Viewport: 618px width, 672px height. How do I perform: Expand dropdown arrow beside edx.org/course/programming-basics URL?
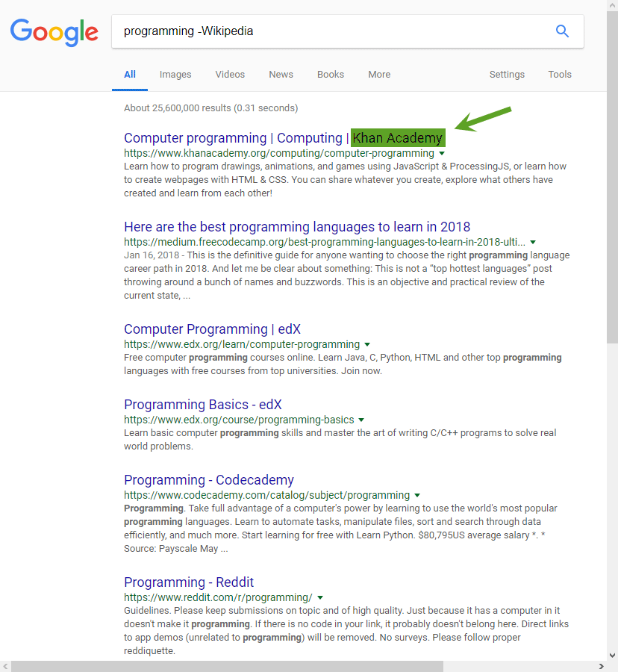(361, 420)
